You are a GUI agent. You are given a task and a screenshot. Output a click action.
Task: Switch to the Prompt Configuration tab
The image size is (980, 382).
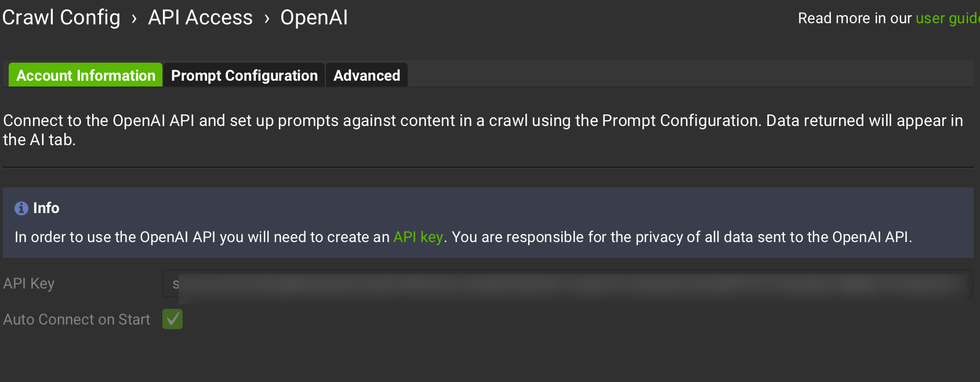(x=244, y=75)
